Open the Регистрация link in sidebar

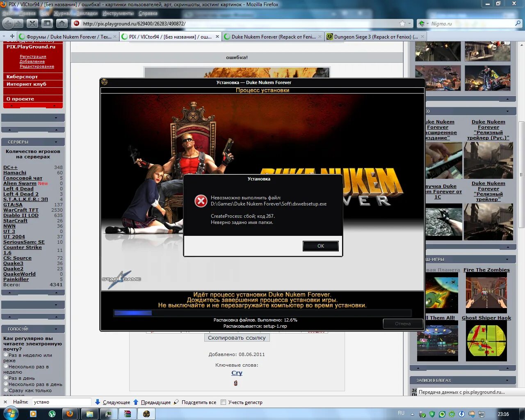click(x=33, y=57)
